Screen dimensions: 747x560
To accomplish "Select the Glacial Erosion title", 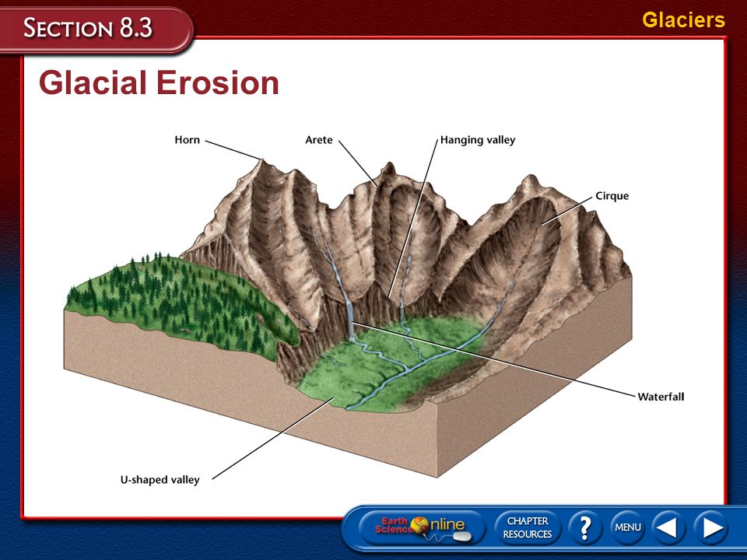I will [x=159, y=83].
